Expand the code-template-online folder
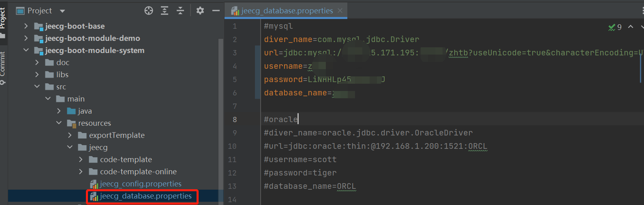Screen dimensions: 644x205 coord(81,172)
